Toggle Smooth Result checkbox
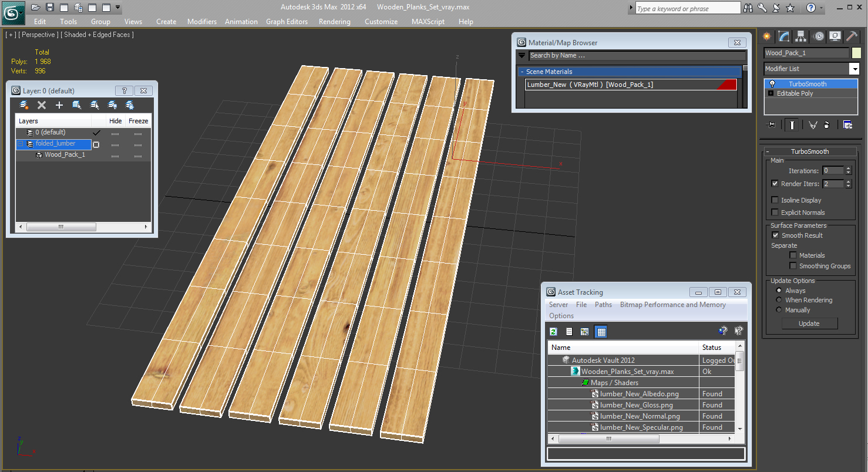Screen dimensions: 868x472 pos(775,235)
